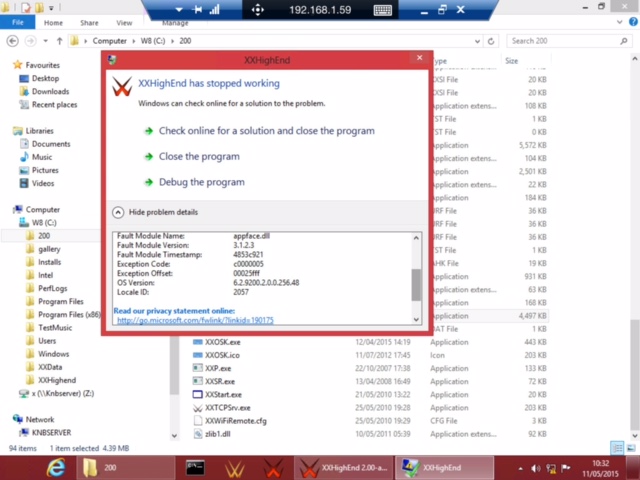Show hidden tray icons arrow
The image size is (640, 480).
point(520,468)
